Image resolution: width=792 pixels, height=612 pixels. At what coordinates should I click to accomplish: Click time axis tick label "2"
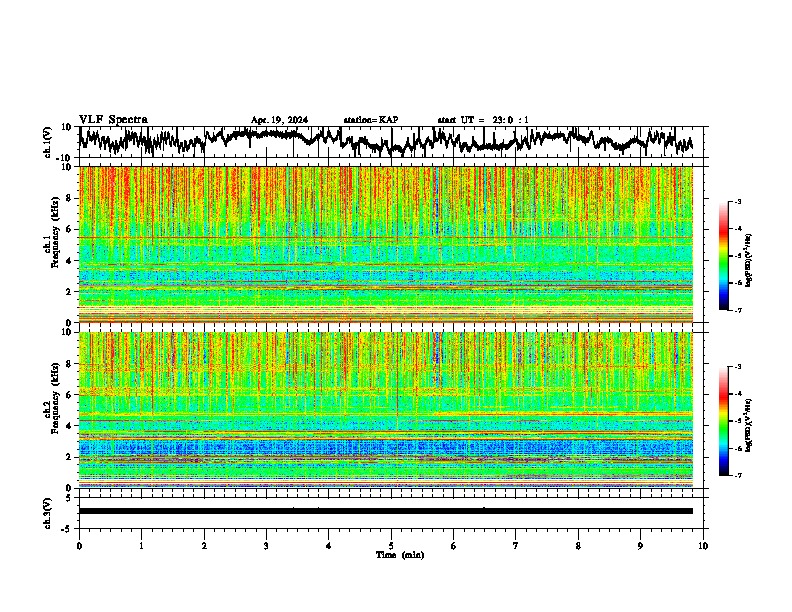(x=204, y=546)
